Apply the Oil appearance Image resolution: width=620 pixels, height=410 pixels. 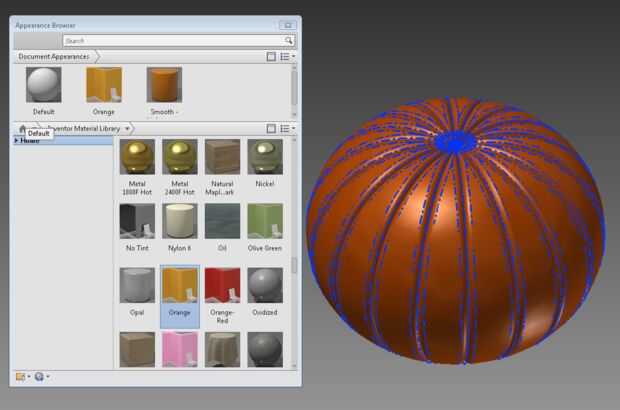(x=222, y=221)
